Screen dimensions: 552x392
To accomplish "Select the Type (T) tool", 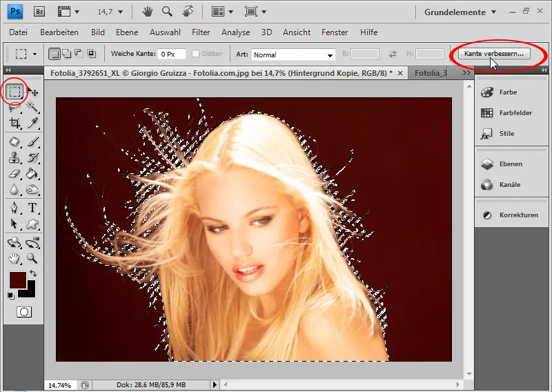I will coord(32,208).
